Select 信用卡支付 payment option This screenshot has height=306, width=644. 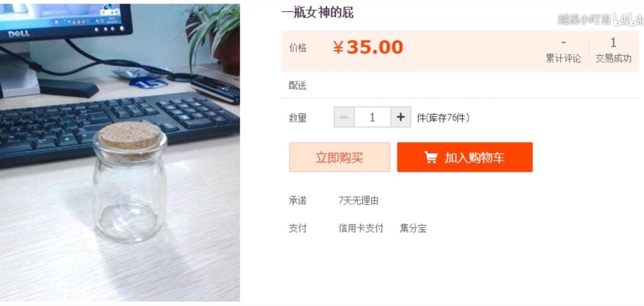click(361, 228)
